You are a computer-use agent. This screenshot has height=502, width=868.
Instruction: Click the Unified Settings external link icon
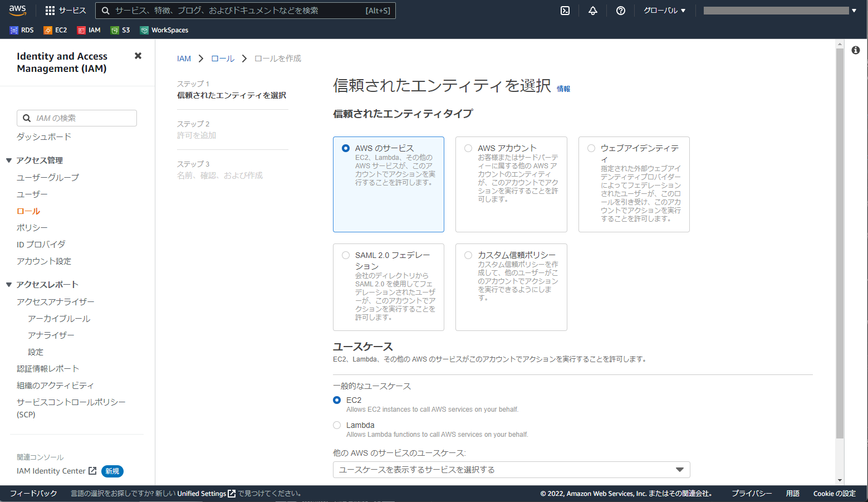pyautogui.click(x=232, y=494)
